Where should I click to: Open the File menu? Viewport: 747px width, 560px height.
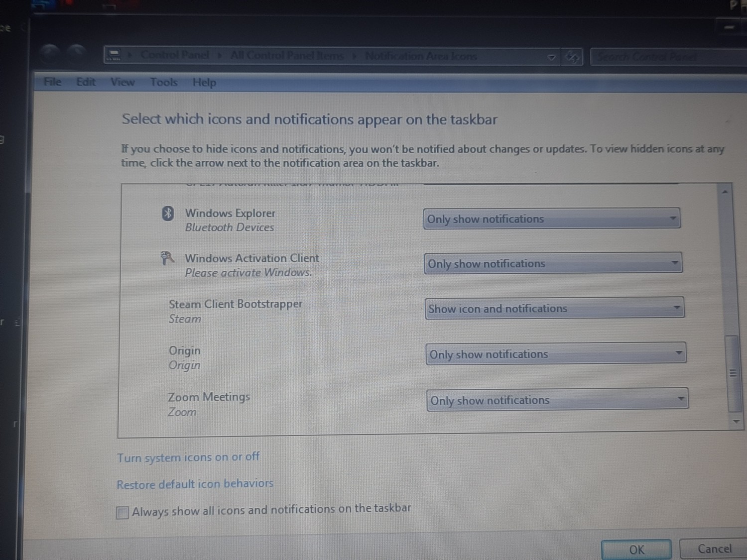[52, 82]
